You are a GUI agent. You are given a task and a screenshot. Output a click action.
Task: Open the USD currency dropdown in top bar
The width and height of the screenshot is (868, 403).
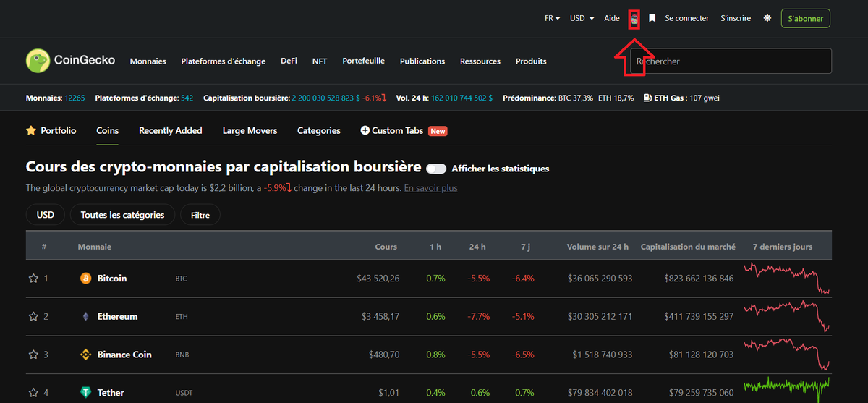click(x=582, y=18)
